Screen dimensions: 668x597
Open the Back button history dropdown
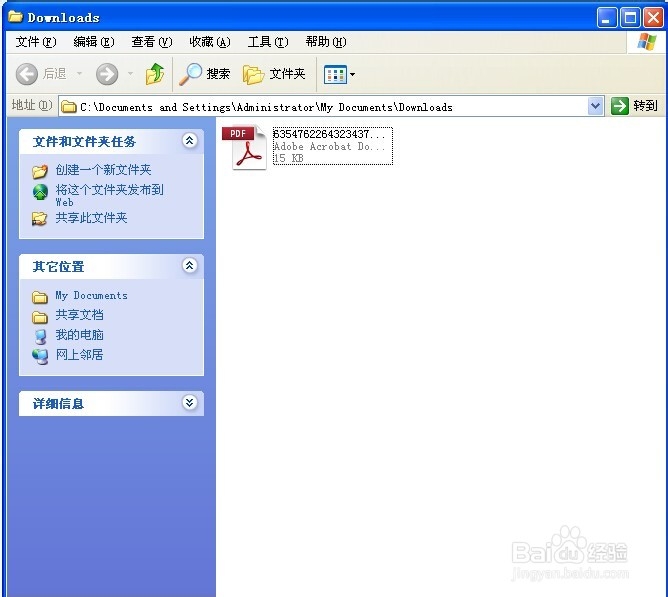coord(79,74)
